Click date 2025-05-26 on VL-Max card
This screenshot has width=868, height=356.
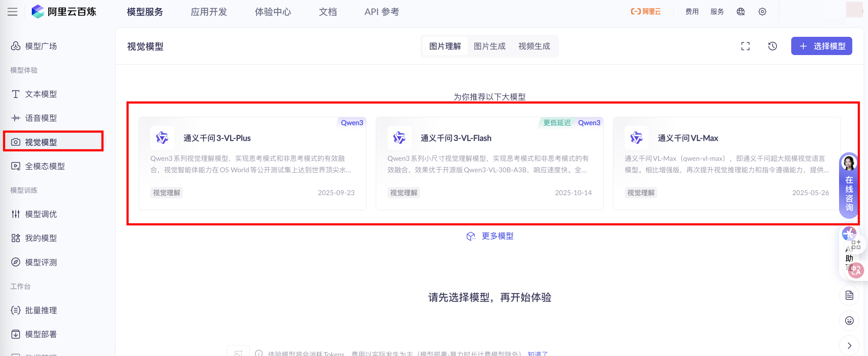point(810,193)
